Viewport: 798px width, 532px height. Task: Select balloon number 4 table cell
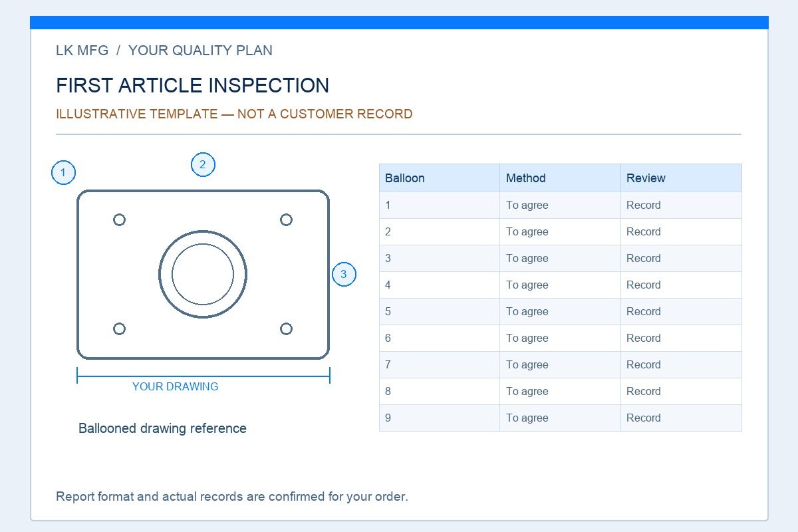440,285
